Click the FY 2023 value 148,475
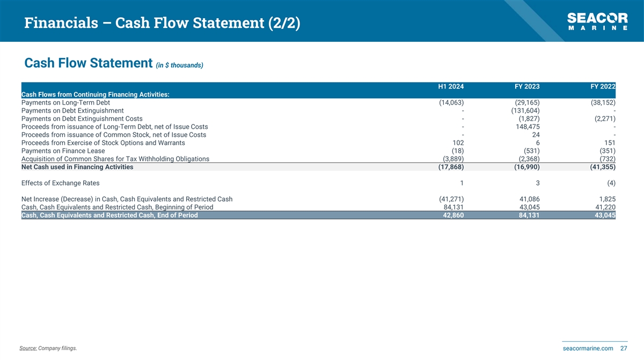The height and width of the screenshot is (362, 644). [526, 127]
